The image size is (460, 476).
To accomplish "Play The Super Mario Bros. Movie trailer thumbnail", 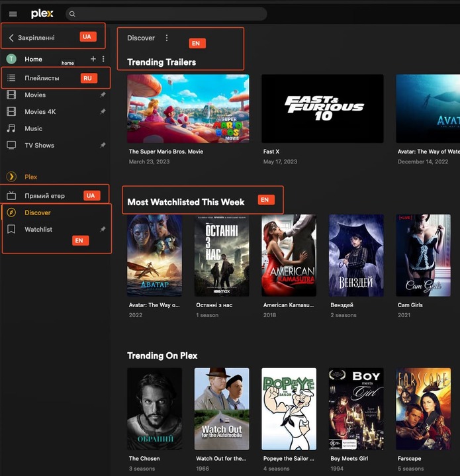I will tap(188, 109).
